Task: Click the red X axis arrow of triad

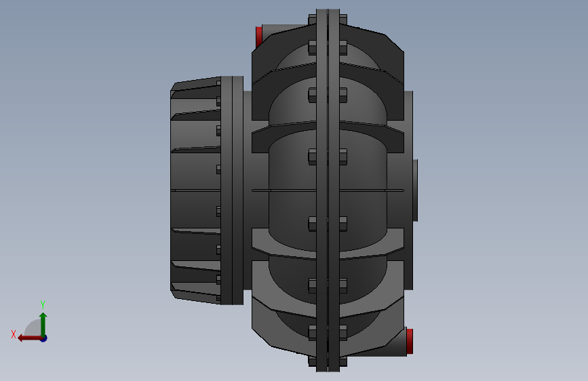Action: pyautogui.click(x=29, y=338)
